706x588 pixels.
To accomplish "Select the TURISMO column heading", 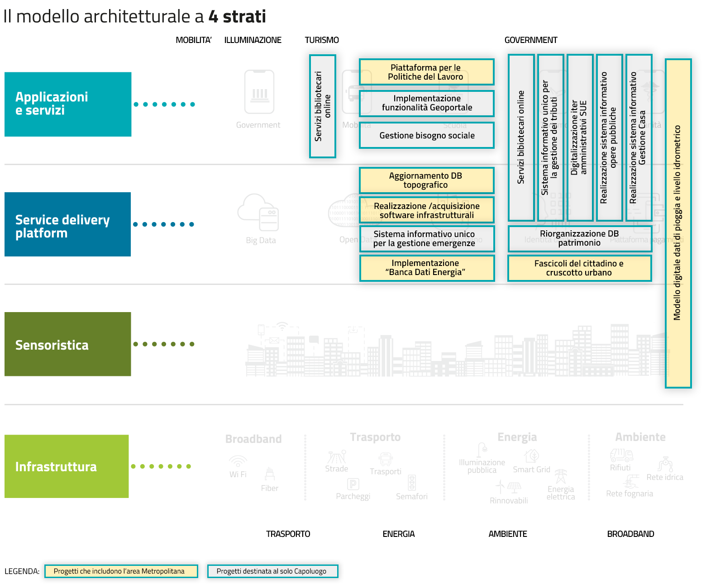I will (x=322, y=40).
